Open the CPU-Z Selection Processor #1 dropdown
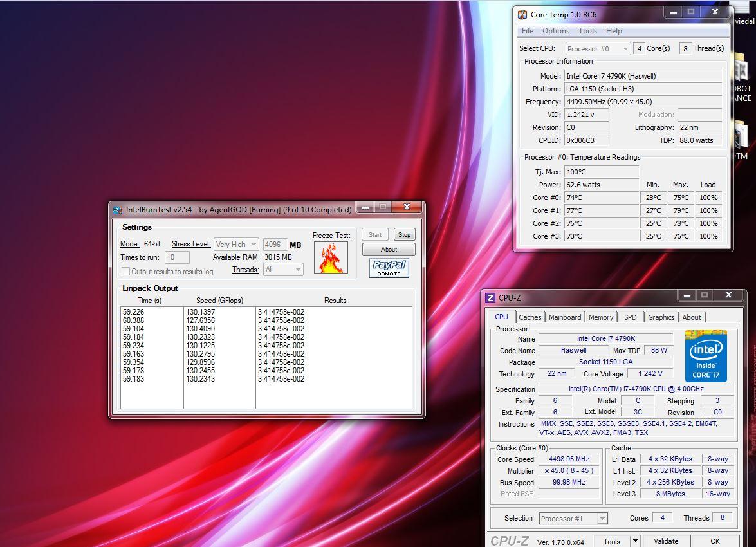The height and width of the screenshot is (547, 756). pos(573,519)
